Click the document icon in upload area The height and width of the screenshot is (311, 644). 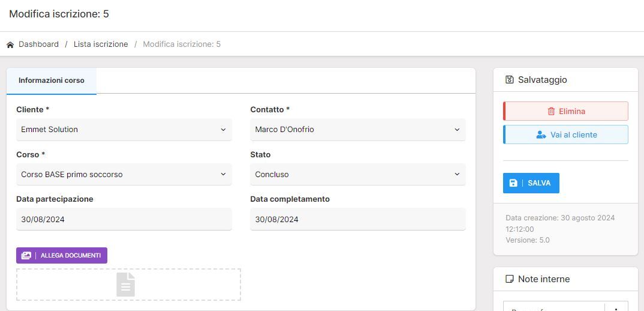[125, 285]
